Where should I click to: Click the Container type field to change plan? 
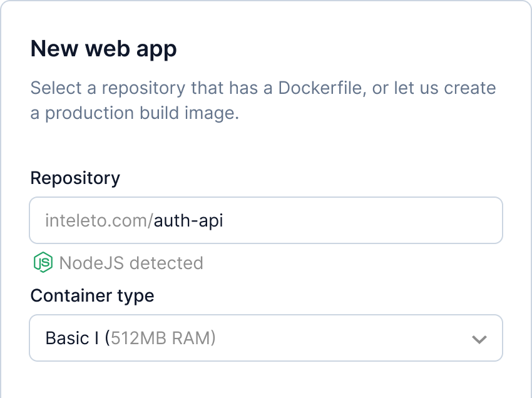pos(266,338)
